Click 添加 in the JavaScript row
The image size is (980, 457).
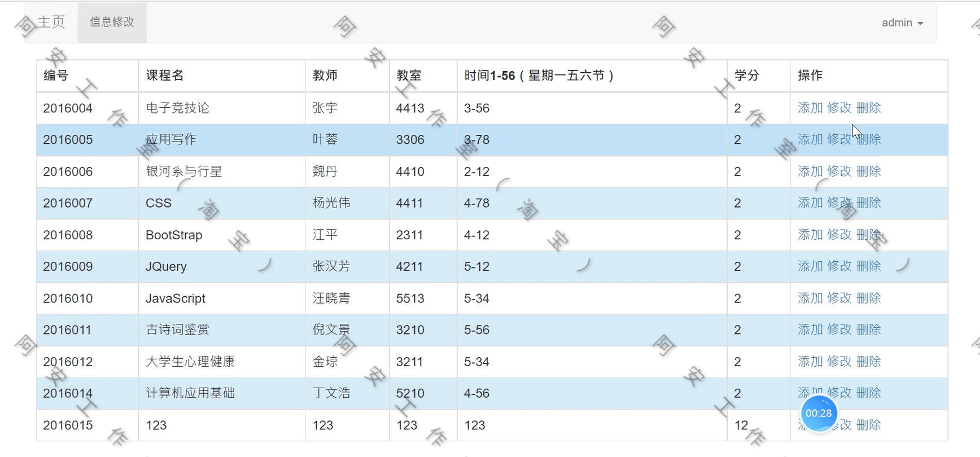[810, 298]
